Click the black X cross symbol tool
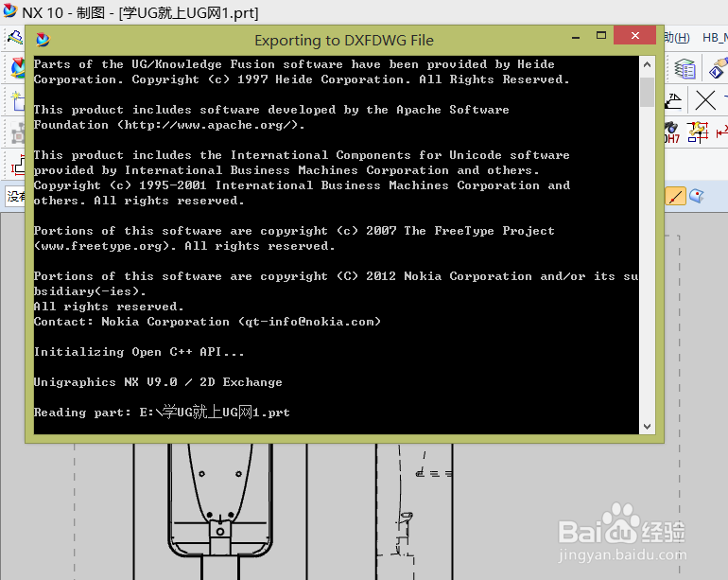This screenshot has width=728, height=580. pos(705,100)
